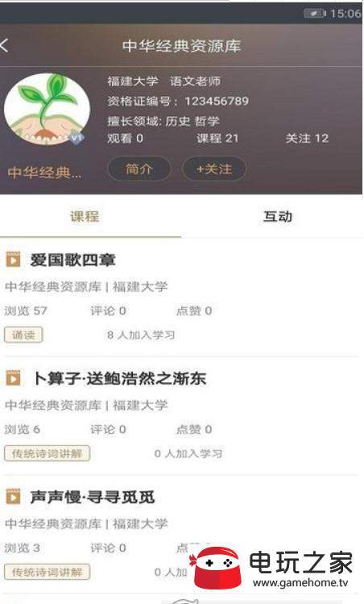Select the 诵读 tag
The width and height of the screenshot is (364, 604).
click(x=23, y=335)
